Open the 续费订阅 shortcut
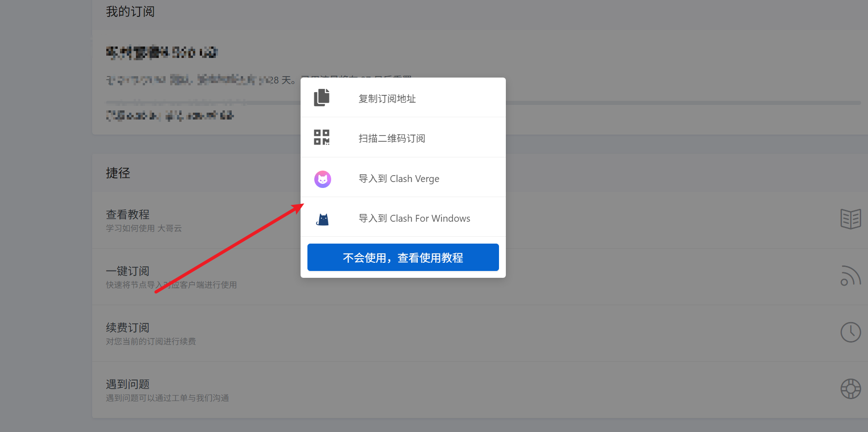 (x=480, y=333)
